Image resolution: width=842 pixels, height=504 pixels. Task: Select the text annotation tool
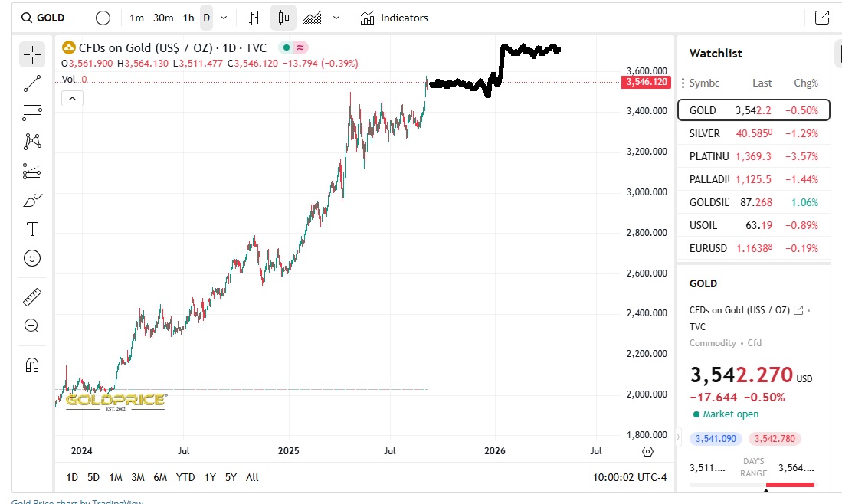point(32,229)
